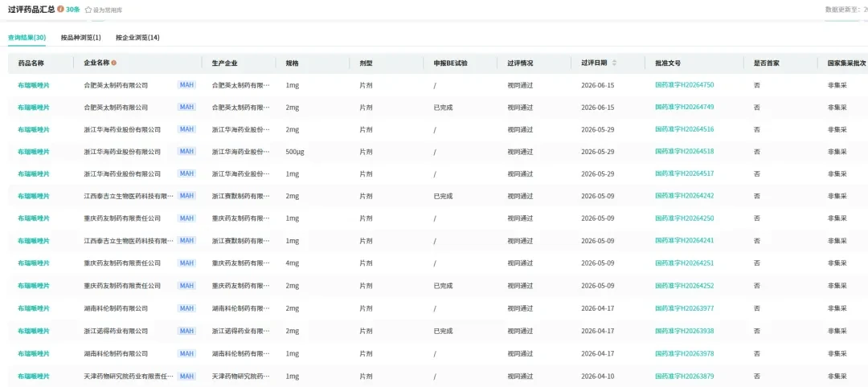Open 布瑞哌唑片 link in H20264750 row

coord(33,85)
